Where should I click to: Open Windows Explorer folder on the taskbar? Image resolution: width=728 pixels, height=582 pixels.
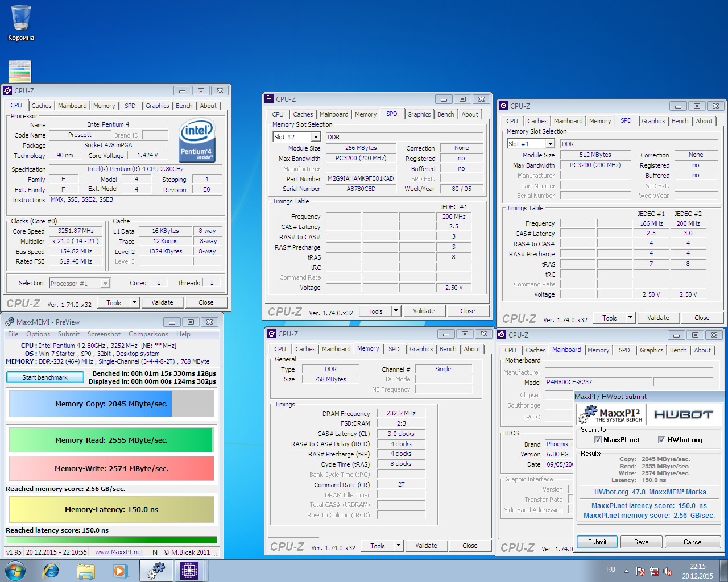pyautogui.click(x=86, y=571)
